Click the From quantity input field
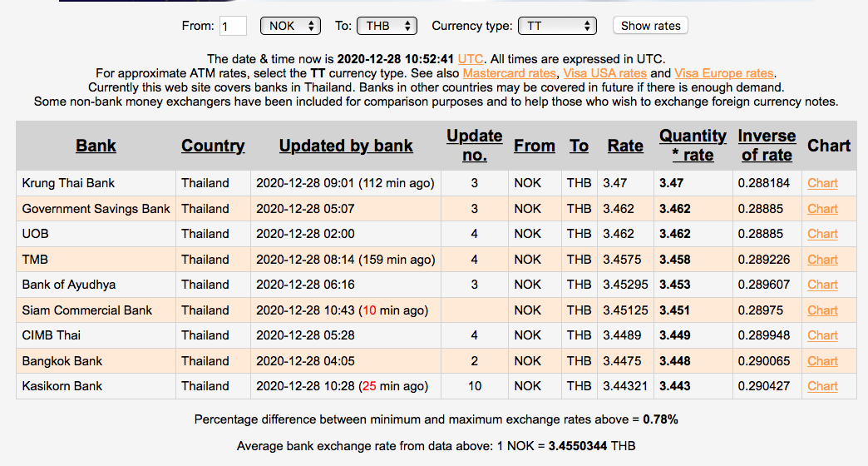Image resolution: width=868 pixels, height=466 pixels. [x=233, y=26]
